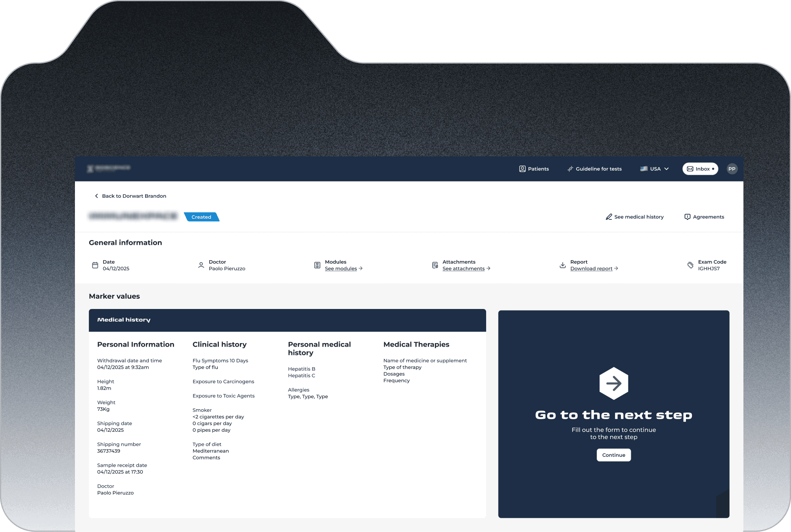Click the calendar icon beside Date
The height and width of the screenshot is (532, 791).
(95, 265)
